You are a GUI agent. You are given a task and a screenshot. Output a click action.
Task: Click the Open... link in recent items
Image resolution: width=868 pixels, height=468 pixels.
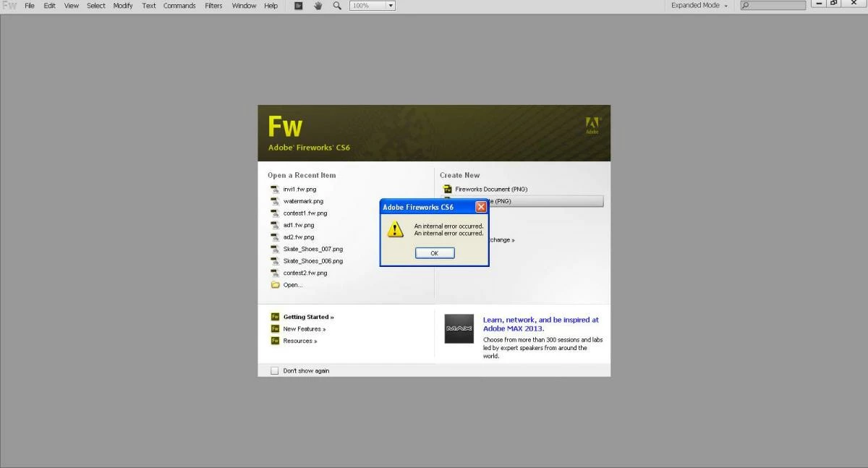coord(293,285)
